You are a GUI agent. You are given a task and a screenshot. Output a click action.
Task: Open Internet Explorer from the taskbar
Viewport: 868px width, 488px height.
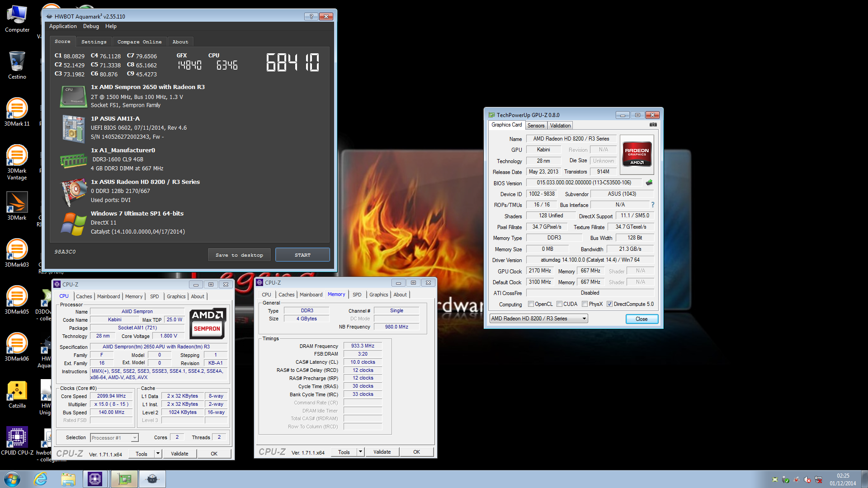[41, 479]
